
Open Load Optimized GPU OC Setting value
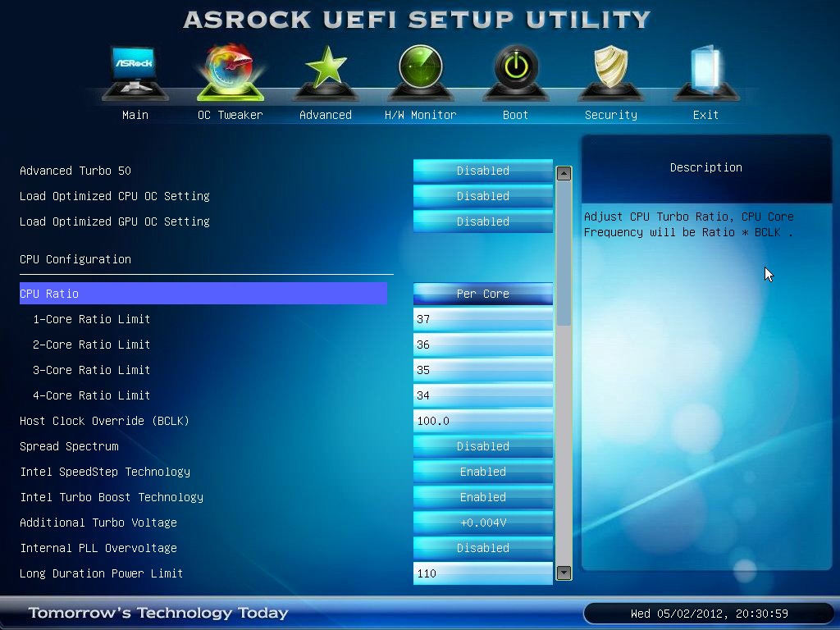coord(482,221)
